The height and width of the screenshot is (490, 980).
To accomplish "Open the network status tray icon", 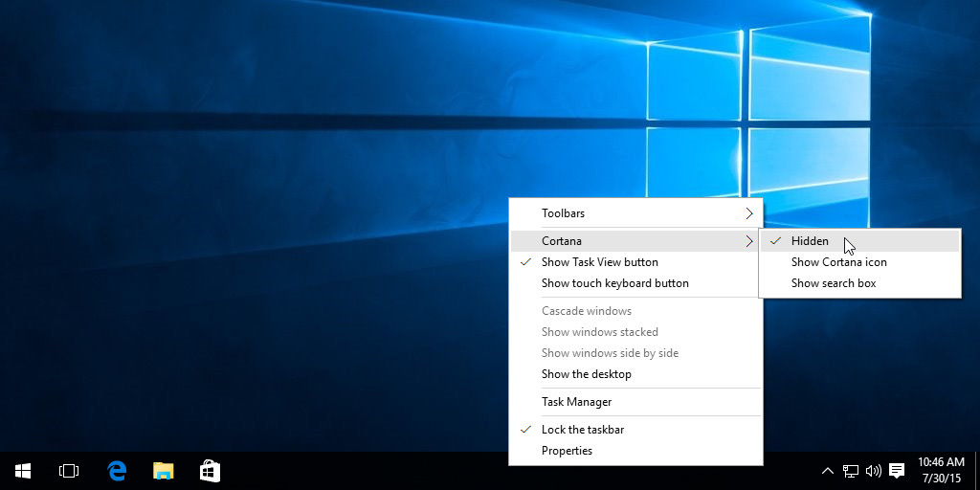I will coord(850,471).
